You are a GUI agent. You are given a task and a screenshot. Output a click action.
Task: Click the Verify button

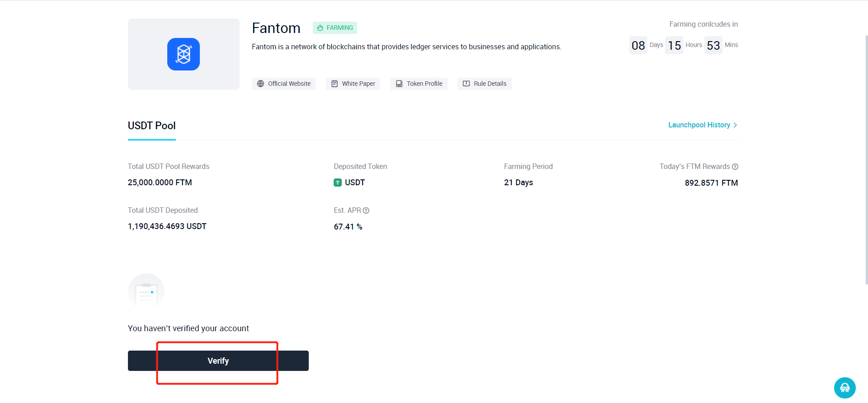coord(218,361)
